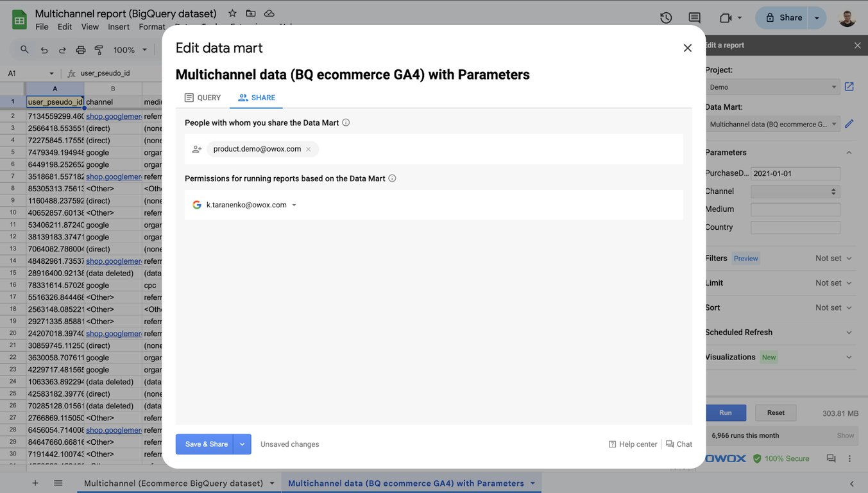Open the Project Demo dropdown
The height and width of the screenshot is (493, 868).
pos(772,87)
